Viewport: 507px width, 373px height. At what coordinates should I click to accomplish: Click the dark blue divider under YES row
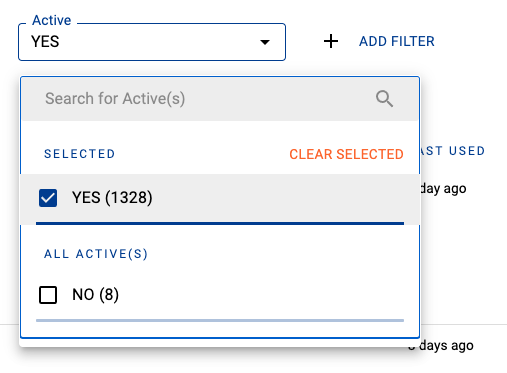(x=220, y=223)
